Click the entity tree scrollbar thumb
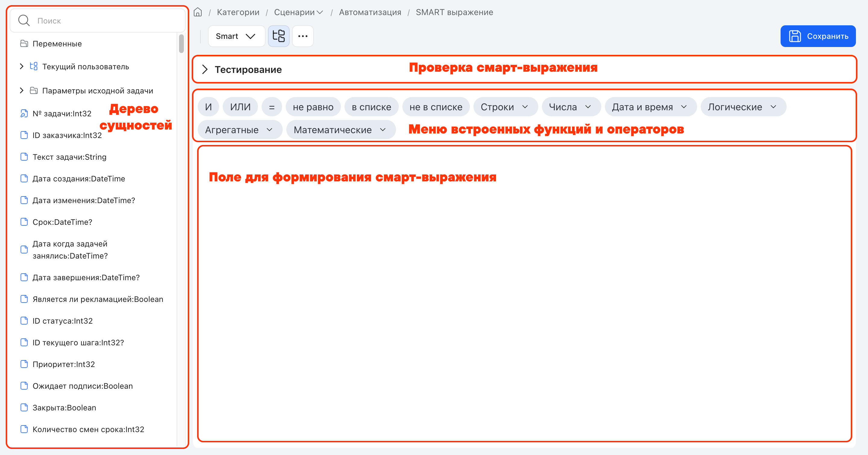Viewport: 868px width, 455px height. tap(181, 43)
